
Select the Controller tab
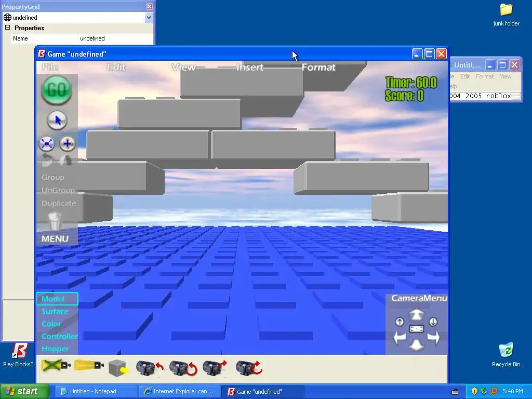59,336
